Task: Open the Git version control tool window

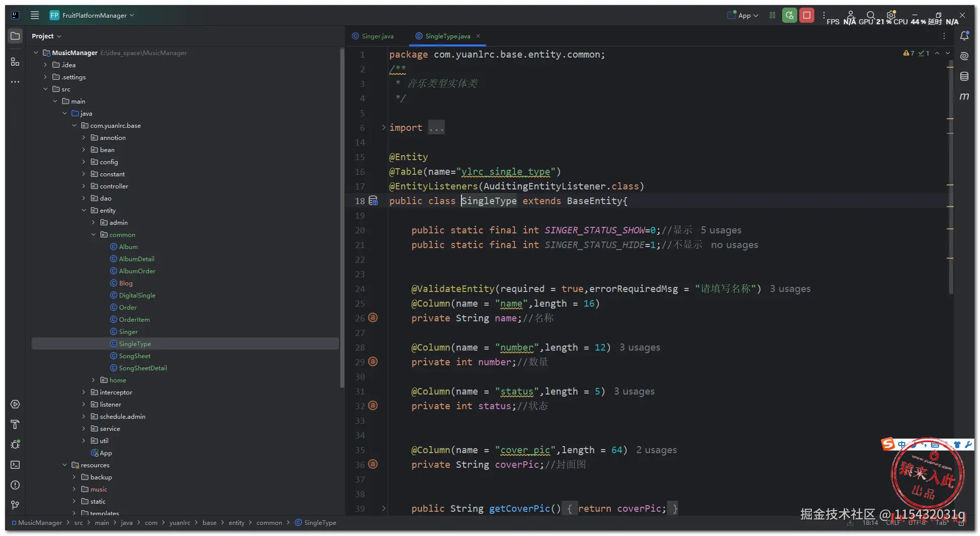Action: (15, 505)
